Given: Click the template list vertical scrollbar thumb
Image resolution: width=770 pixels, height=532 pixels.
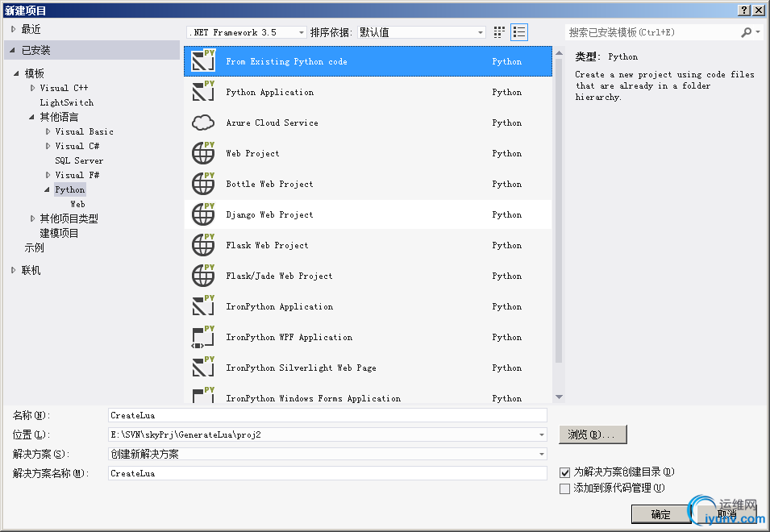Looking at the screenshot, I should coord(559,211).
